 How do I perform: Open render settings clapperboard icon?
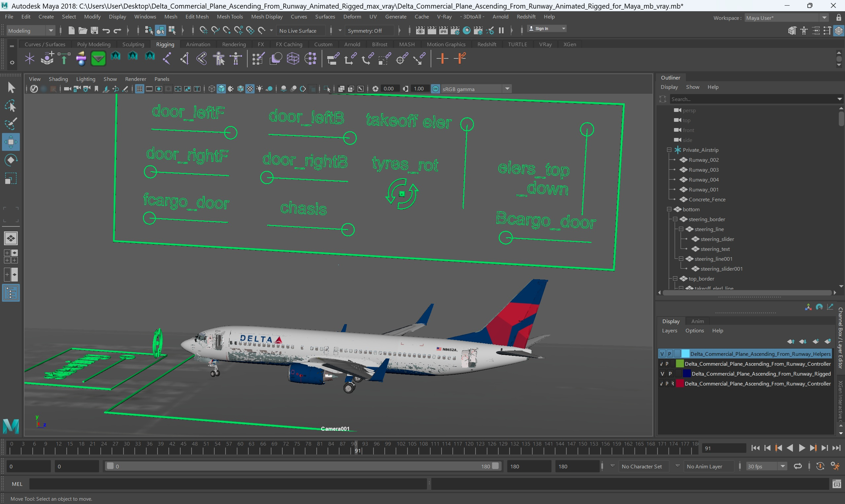(x=455, y=31)
